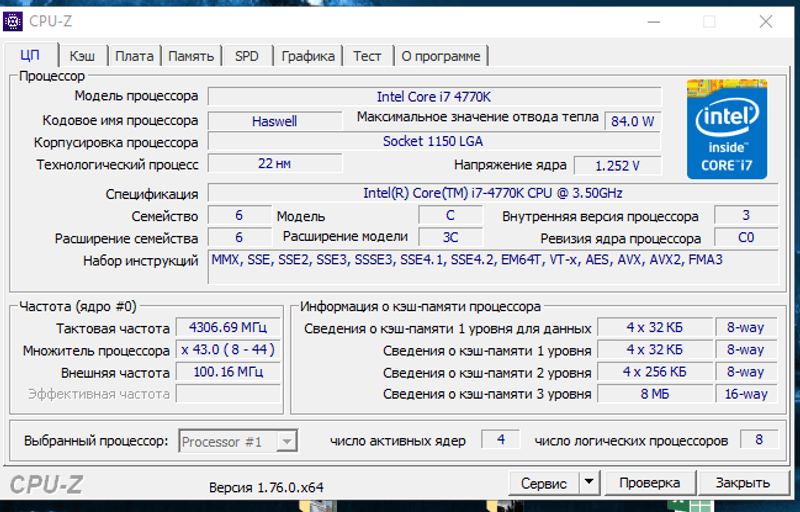Click the Набор инструкций instruction list field

tap(493, 267)
